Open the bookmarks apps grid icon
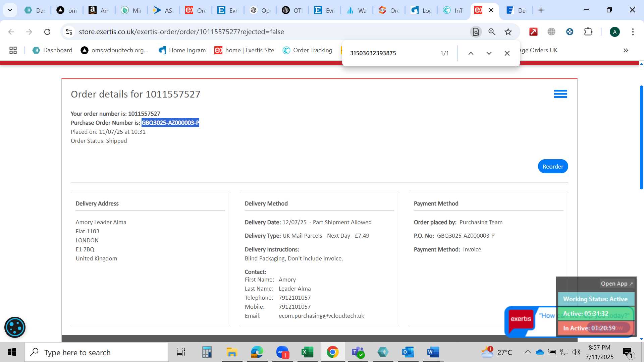Viewport: 644px width, 362px height. (x=13, y=50)
